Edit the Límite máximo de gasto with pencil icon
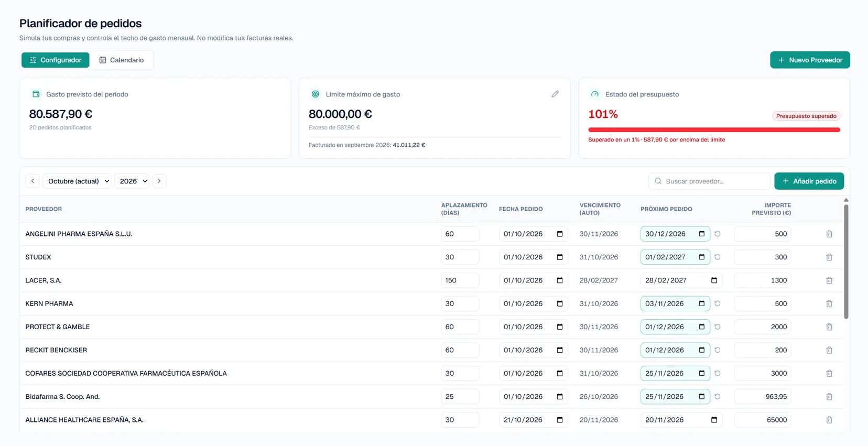Screen dimensions: 868x446 pyautogui.click(x=555, y=94)
